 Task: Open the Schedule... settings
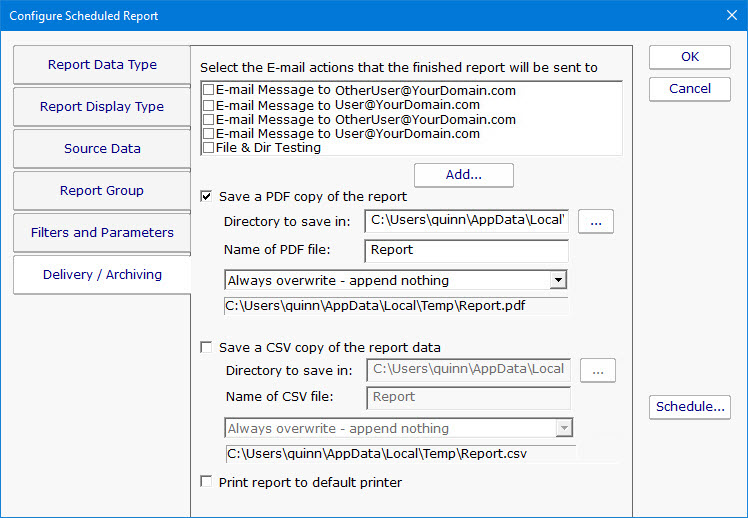(690, 407)
